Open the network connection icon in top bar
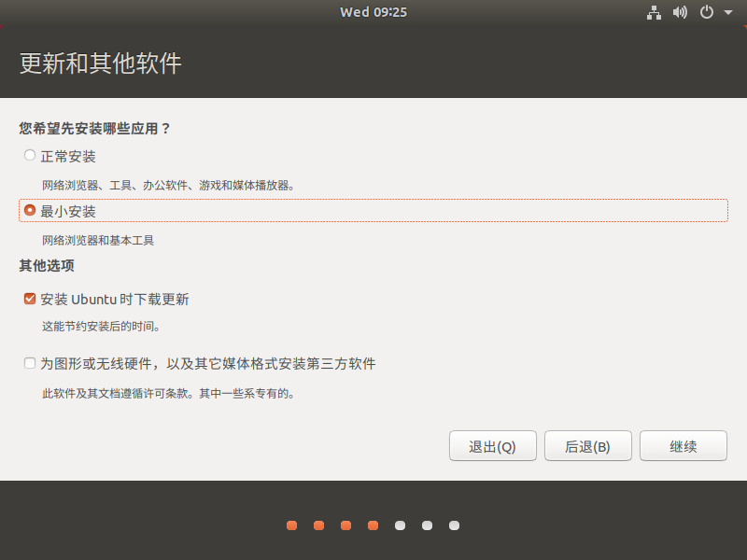This screenshot has height=560, width=747. [x=654, y=12]
